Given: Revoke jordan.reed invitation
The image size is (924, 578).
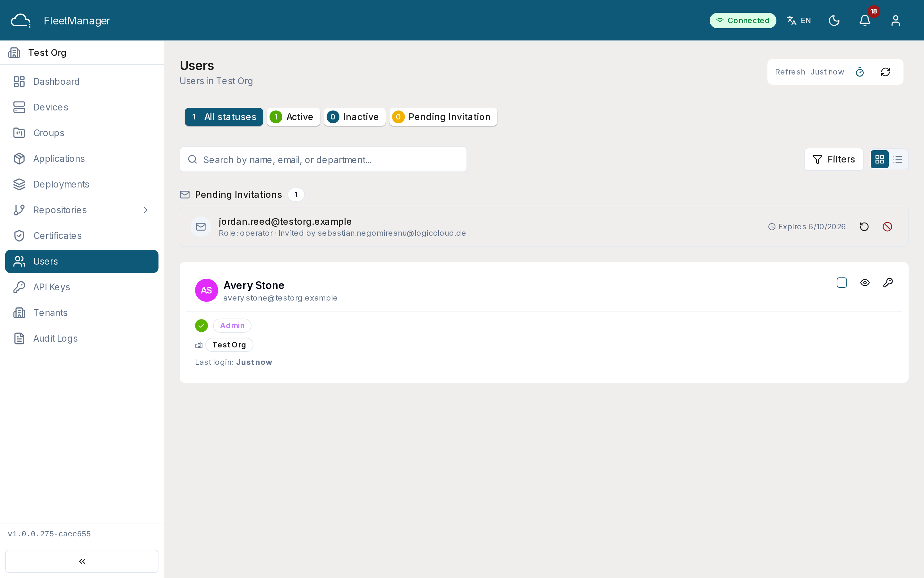Looking at the screenshot, I should (887, 227).
